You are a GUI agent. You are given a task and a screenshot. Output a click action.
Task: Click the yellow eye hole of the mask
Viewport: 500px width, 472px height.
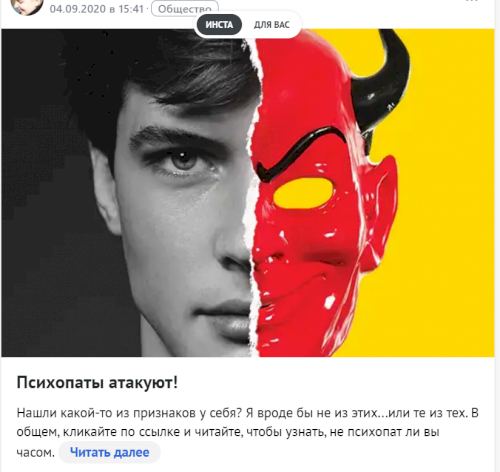coord(303,193)
